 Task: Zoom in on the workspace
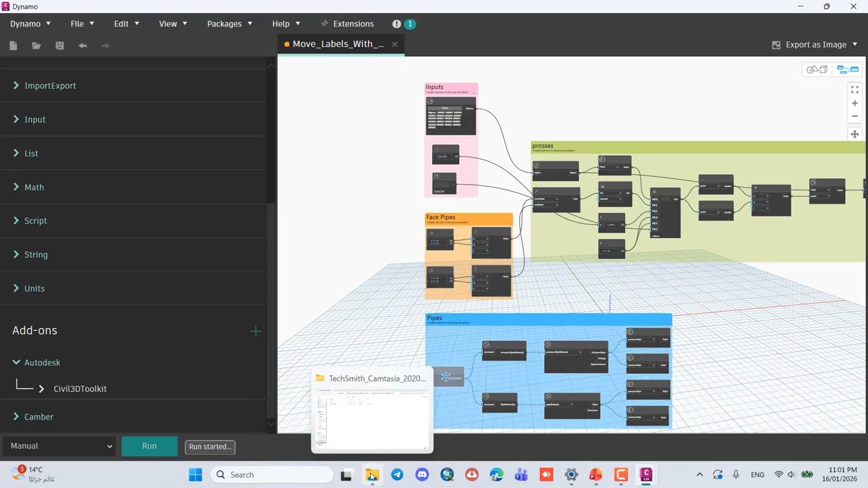click(x=854, y=103)
